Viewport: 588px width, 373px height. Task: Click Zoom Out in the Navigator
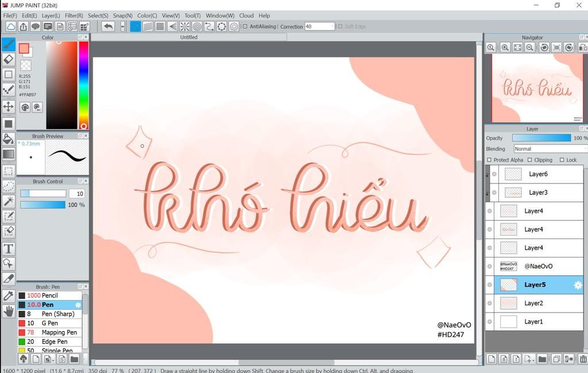[x=529, y=48]
